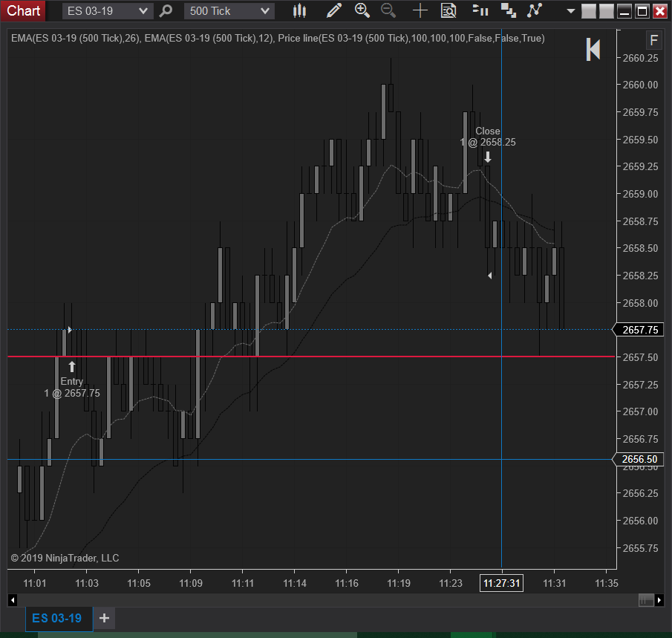Open the ES 03-19 instrument dropdown
The width and height of the screenshot is (672, 638).
(x=107, y=11)
